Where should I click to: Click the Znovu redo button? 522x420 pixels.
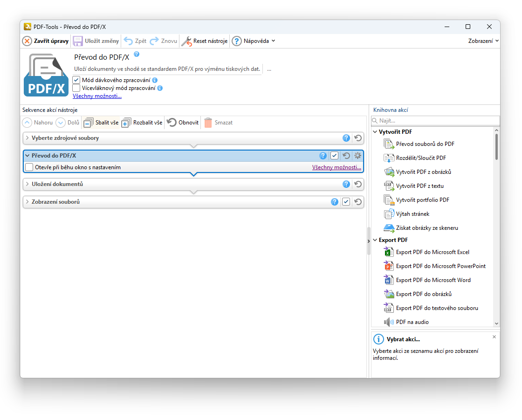click(164, 41)
